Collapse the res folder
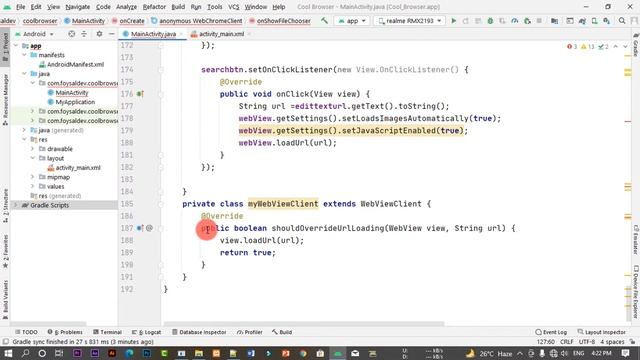640x360 pixels. [x=24, y=140]
